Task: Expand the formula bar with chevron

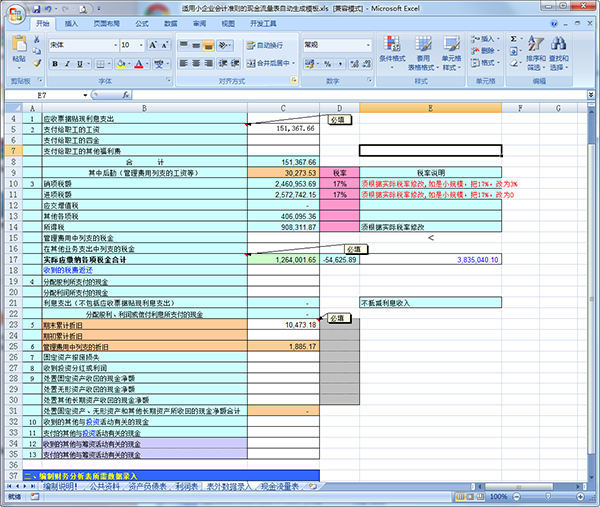Action: click(591, 95)
